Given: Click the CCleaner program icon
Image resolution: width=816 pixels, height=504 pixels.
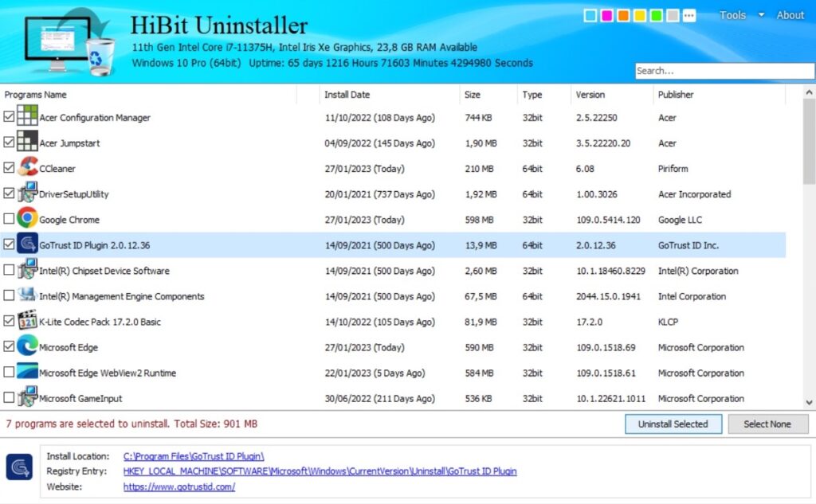Looking at the screenshot, I should (x=29, y=168).
